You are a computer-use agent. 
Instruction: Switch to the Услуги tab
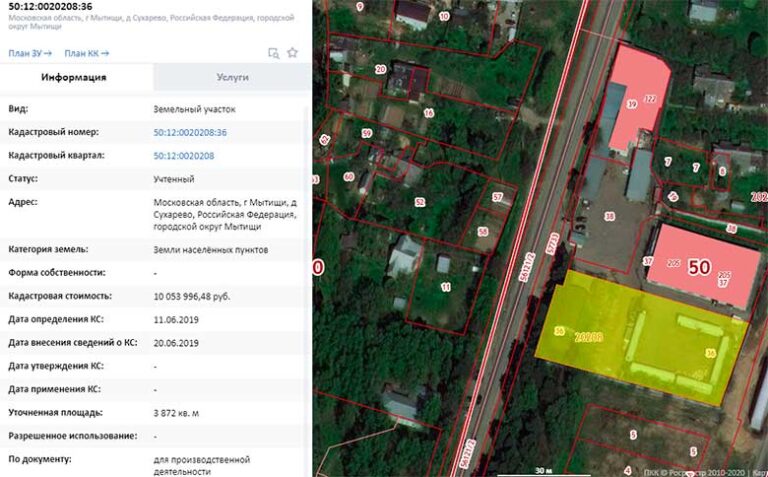232,77
